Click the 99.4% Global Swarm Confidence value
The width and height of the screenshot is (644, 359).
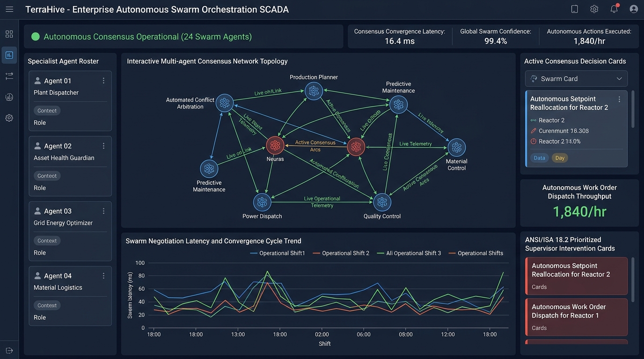pos(496,41)
